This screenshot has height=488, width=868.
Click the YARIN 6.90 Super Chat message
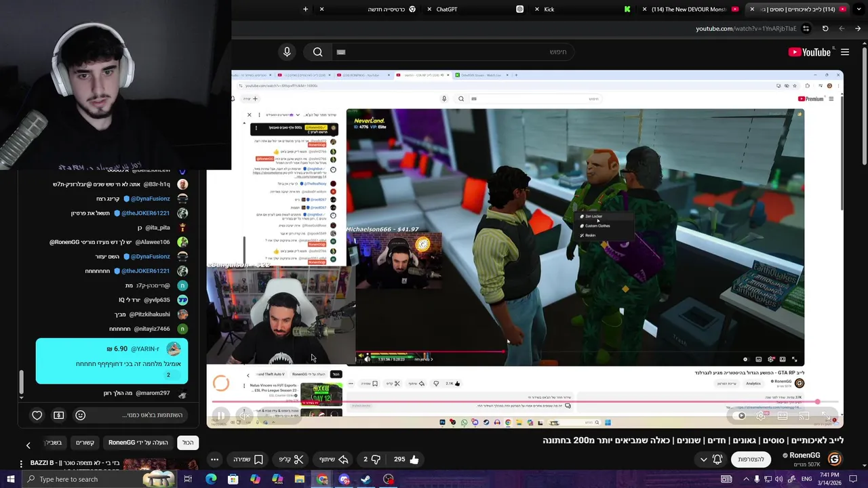coord(112,362)
